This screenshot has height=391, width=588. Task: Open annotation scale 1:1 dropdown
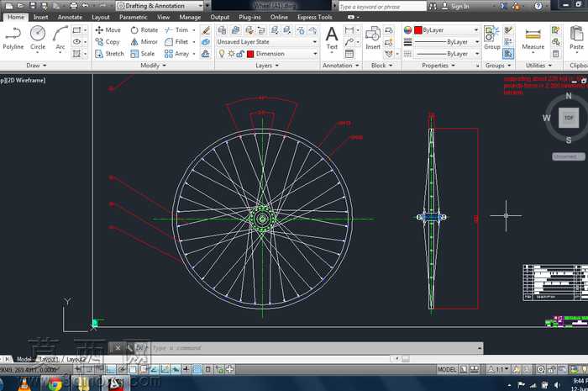click(x=498, y=370)
